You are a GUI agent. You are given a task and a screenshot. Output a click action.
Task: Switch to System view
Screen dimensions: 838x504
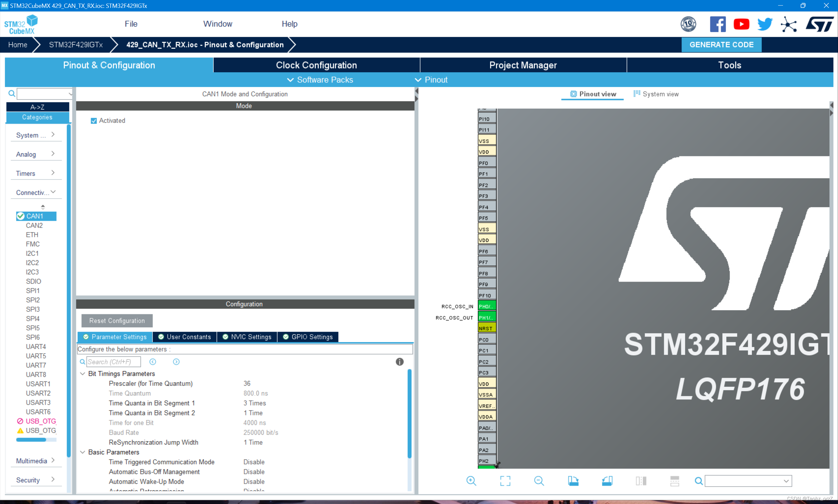tap(656, 94)
